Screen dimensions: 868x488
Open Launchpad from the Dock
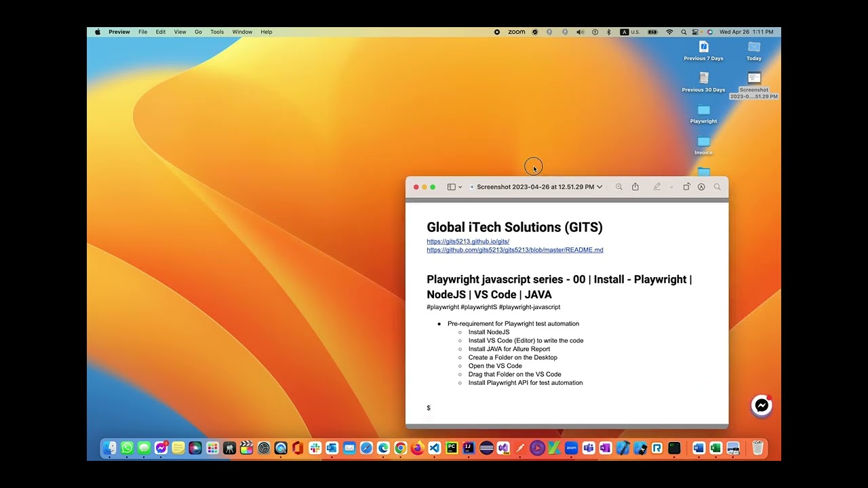point(212,448)
